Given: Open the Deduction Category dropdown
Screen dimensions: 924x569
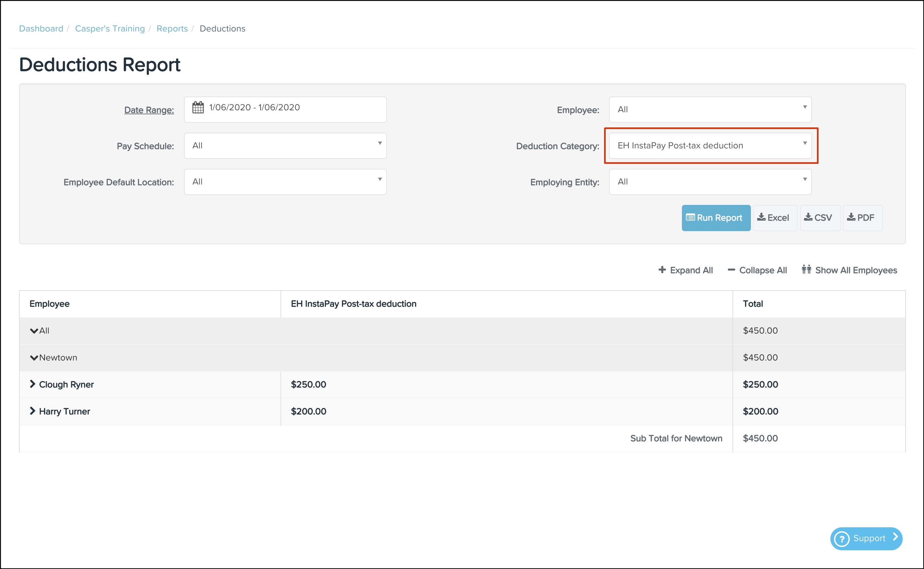Looking at the screenshot, I should pos(710,146).
